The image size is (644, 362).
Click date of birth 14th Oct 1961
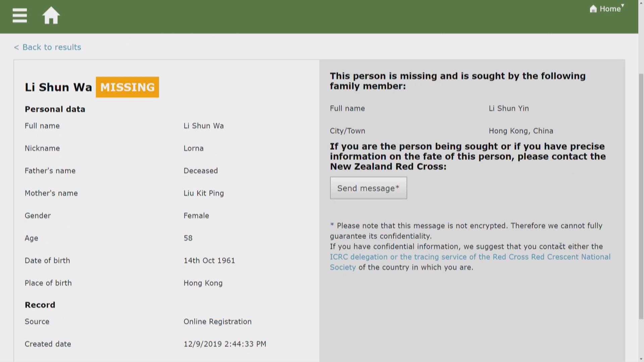[x=209, y=261]
